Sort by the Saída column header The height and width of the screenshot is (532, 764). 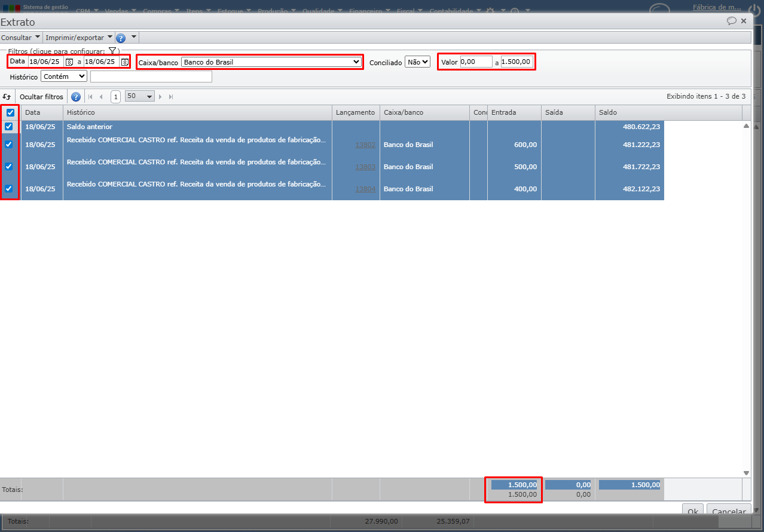(x=568, y=112)
